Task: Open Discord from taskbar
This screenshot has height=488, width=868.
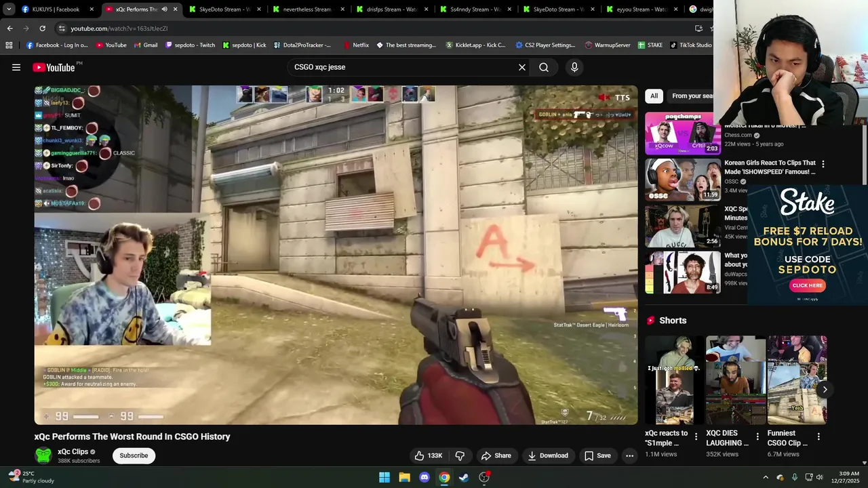Action: [425, 477]
